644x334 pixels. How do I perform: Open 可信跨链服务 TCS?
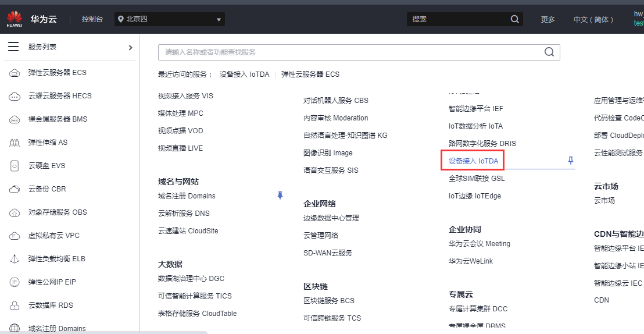(332, 318)
